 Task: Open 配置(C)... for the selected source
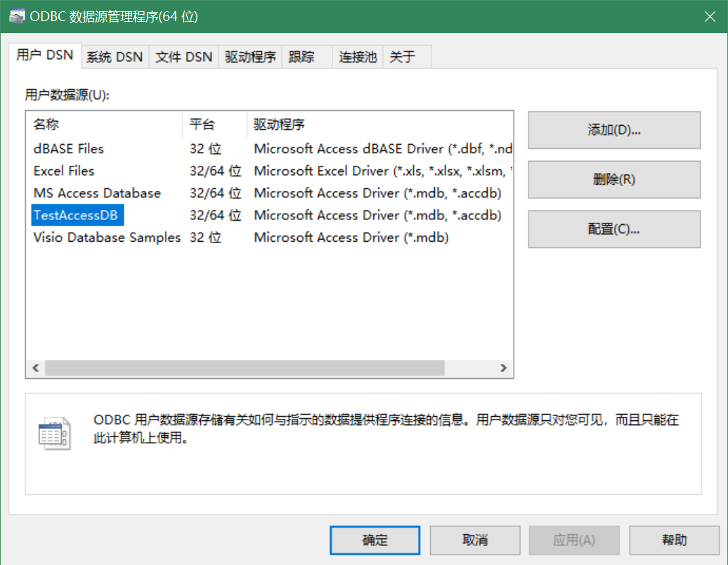pos(613,229)
